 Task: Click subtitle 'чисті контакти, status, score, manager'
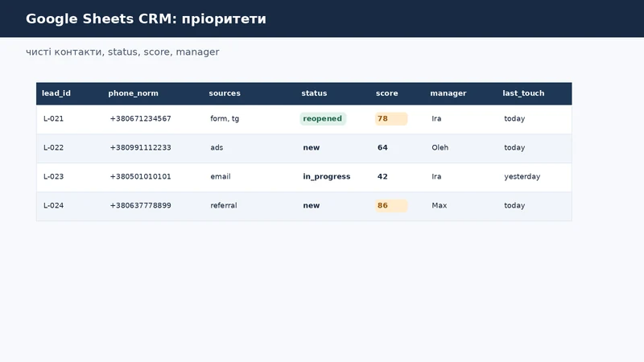(122, 51)
